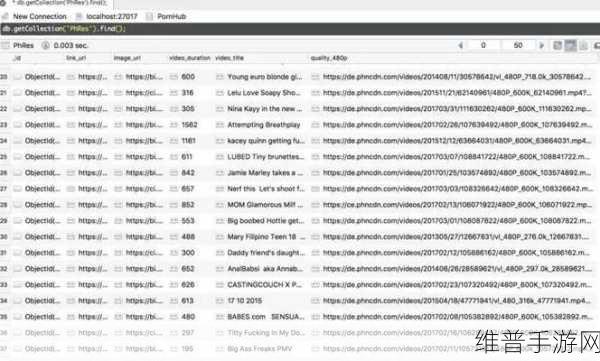Select duration cell 600

click(x=188, y=77)
